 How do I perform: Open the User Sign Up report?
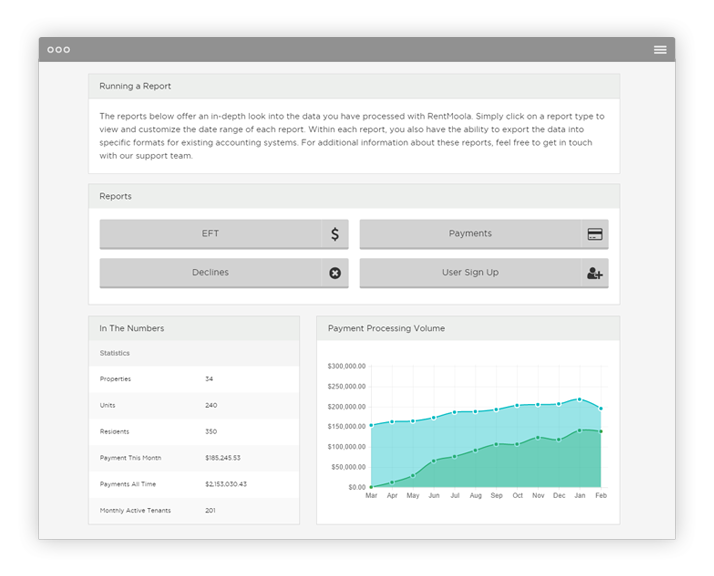pyautogui.click(x=484, y=273)
